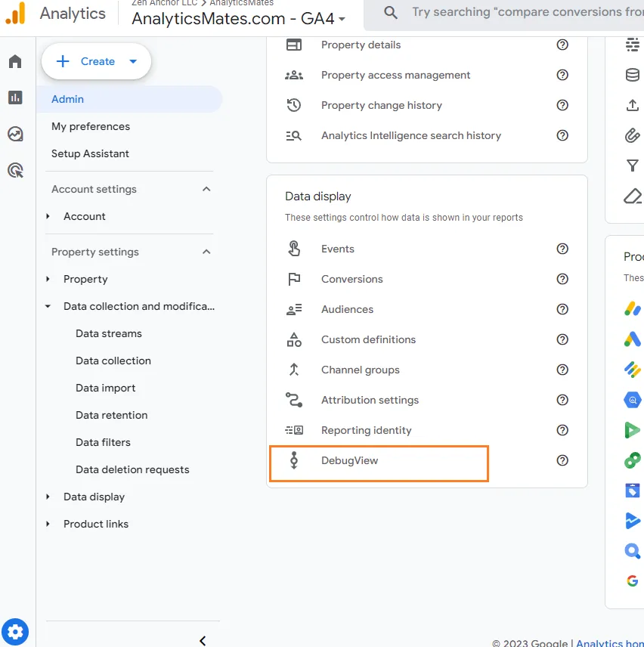Viewport: 644px width, 647px height.
Task: Open Data streams
Action: pos(109,333)
